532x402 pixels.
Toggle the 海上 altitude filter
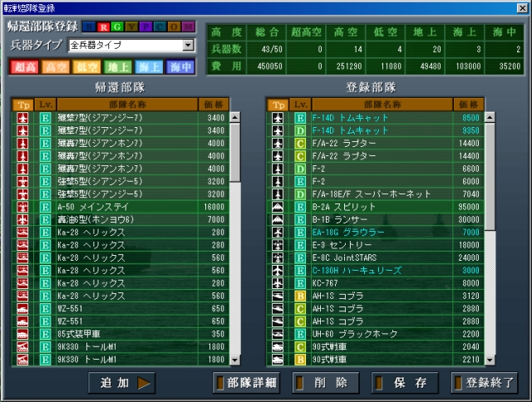click(149, 66)
